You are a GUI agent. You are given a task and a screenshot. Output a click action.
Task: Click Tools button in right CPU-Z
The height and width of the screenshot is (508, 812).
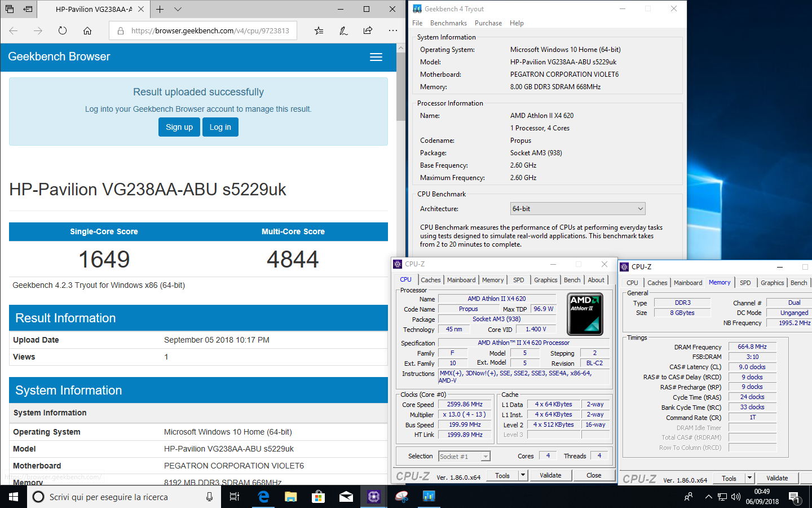[729, 479]
